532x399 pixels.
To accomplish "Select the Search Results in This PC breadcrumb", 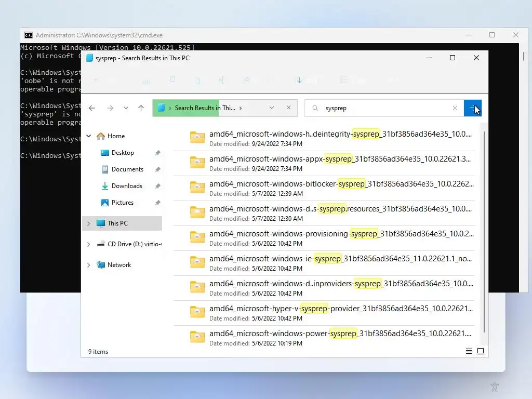I will (205, 108).
